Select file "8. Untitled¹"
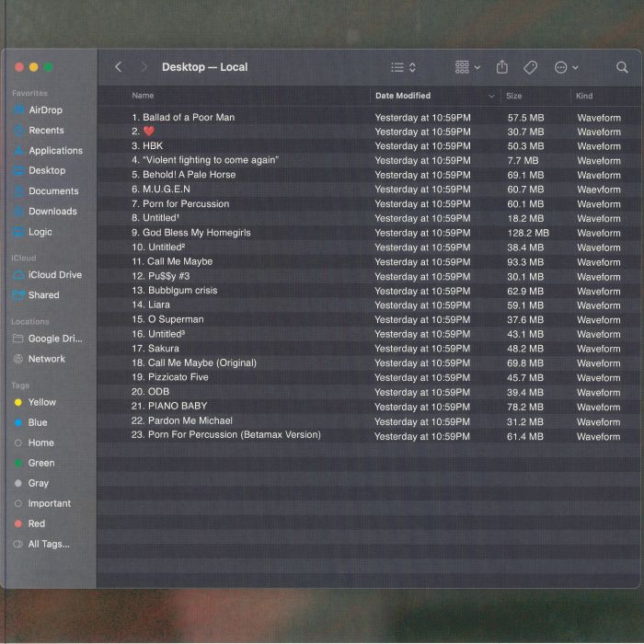The width and height of the screenshot is (644, 644). point(155,218)
